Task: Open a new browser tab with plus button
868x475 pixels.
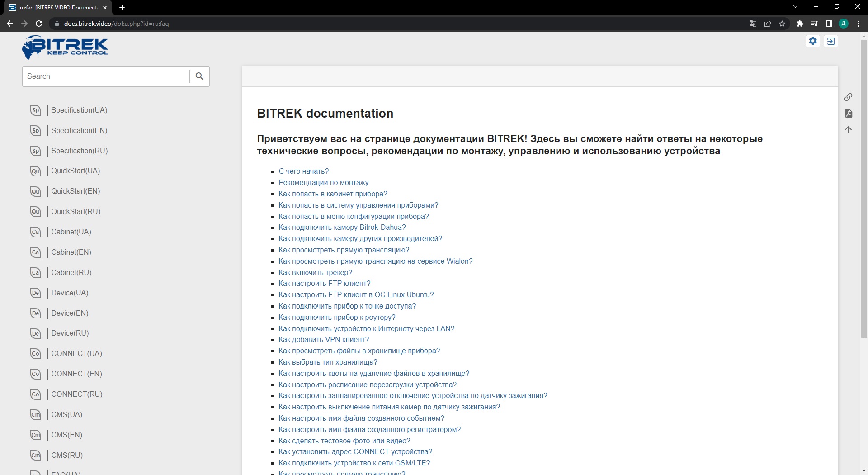Action: [122, 8]
